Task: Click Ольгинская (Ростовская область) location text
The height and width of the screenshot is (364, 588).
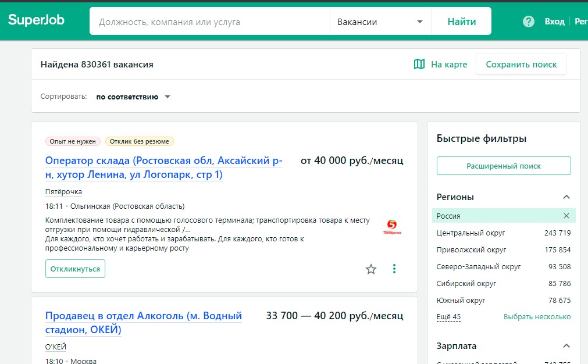Action: point(127,206)
